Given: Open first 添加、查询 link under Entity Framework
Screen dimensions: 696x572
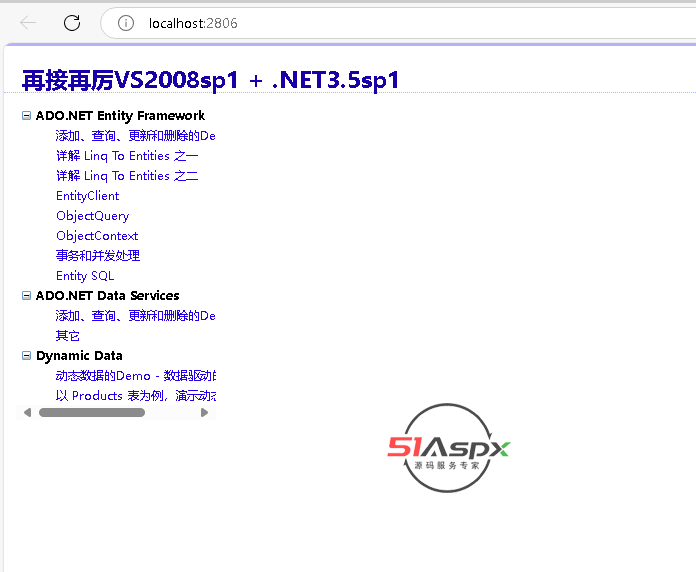Looking at the screenshot, I should (135, 136).
